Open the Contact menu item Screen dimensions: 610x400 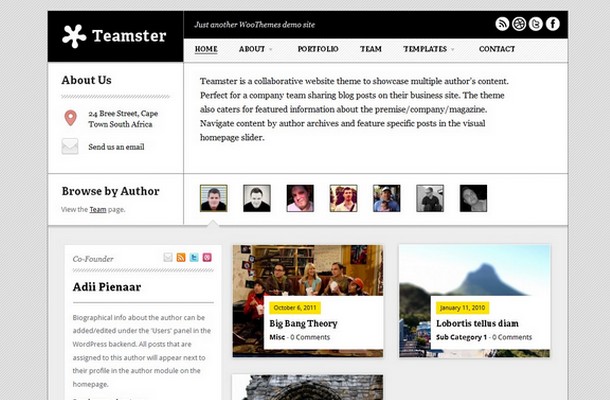[x=497, y=49]
